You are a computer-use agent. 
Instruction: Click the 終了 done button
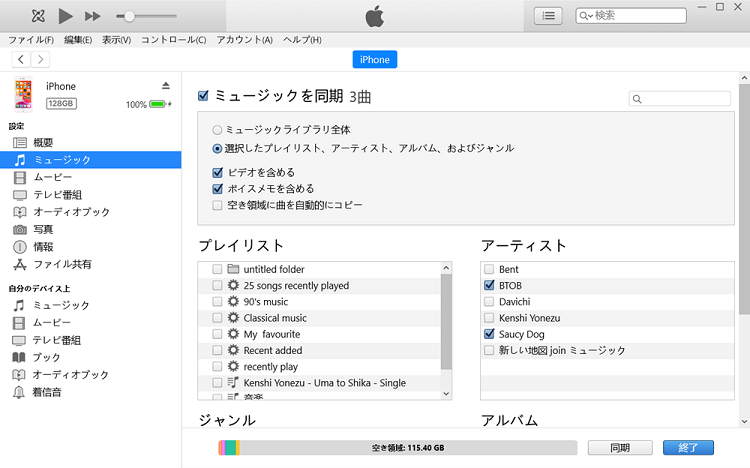pos(688,448)
